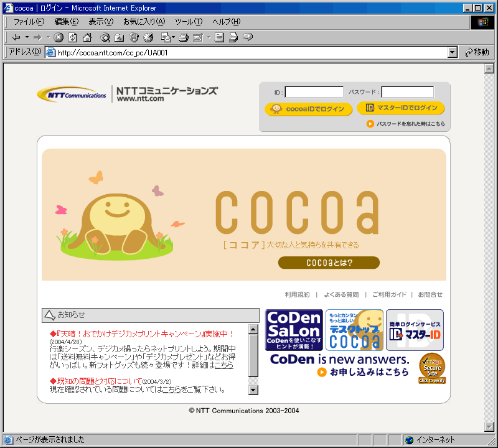This screenshot has height=448, width=498.
Task: Click the NTT Communications logo
Action: (x=72, y=94)
